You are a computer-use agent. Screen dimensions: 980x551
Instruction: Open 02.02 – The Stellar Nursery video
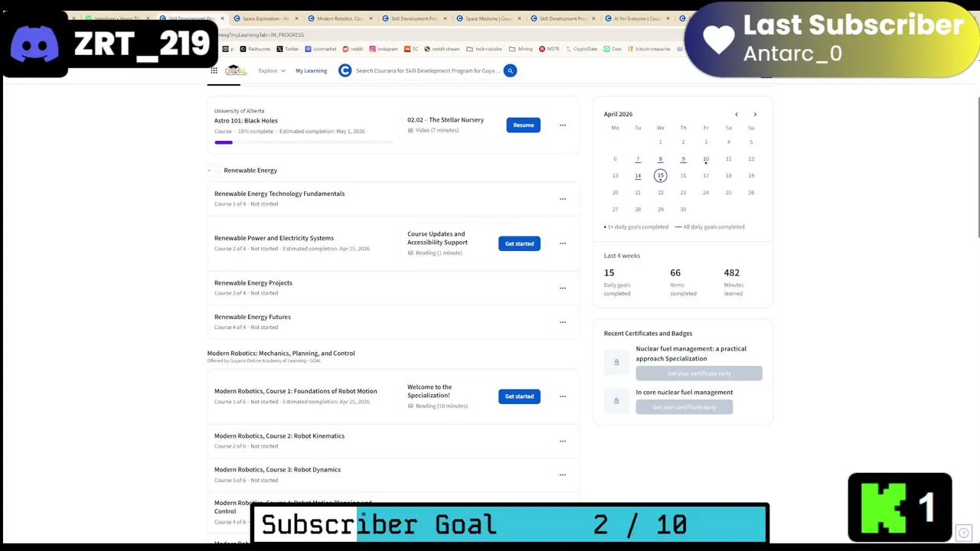pyautogui.click(x=446, y=120)
